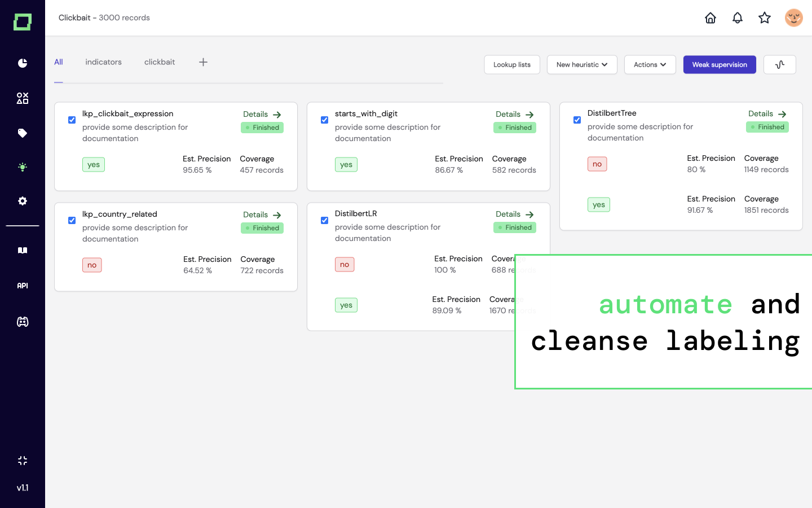
Task: Click the no label in lkp_country_related card
Action: coord(92,265)
